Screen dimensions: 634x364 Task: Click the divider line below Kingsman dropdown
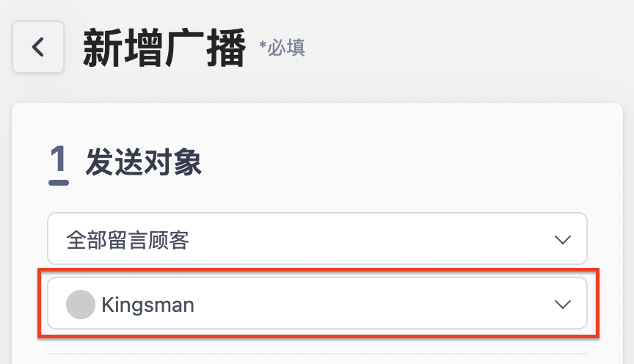click(317, 354)
